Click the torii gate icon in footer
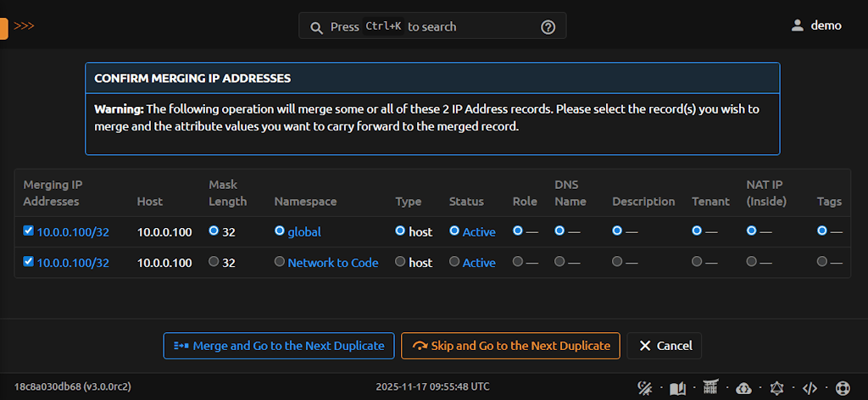 (x=710, y=387)
